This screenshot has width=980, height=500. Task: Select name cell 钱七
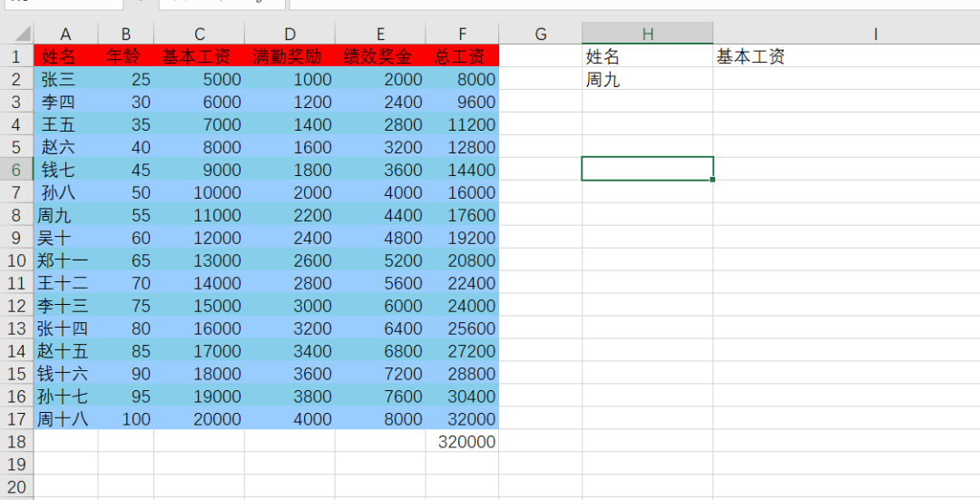coord(65,170)
